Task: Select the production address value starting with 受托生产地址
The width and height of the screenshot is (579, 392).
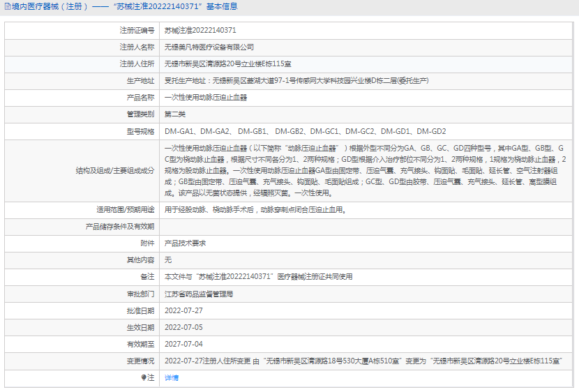Action: 296,80
